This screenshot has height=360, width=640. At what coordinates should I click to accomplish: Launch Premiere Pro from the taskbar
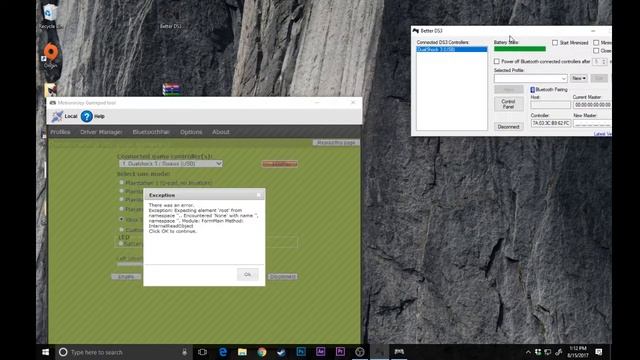pyautogui.click(x=340, y=352)
